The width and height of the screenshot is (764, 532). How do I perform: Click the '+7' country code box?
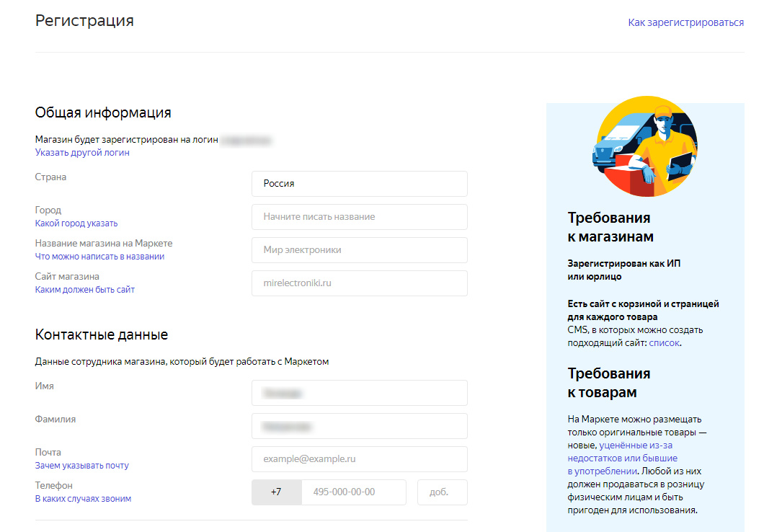click(x=277, y=492)
